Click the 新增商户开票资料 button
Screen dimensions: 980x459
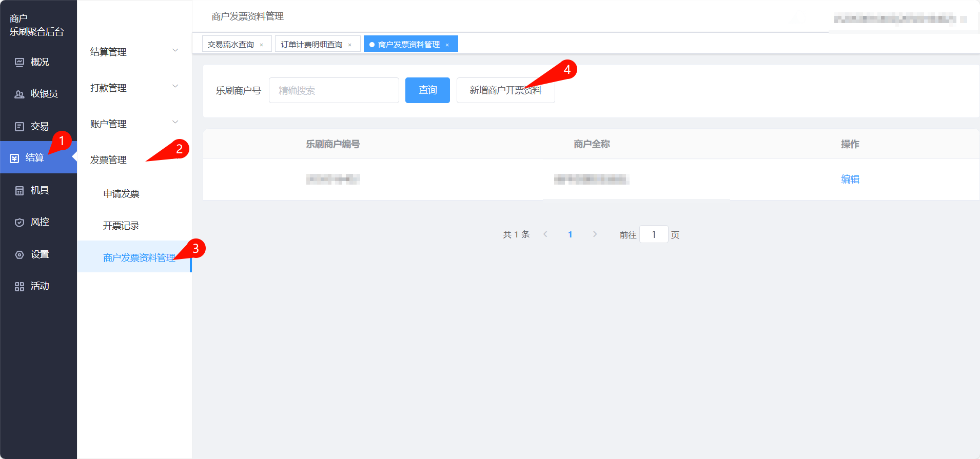(x=505, y=90)
